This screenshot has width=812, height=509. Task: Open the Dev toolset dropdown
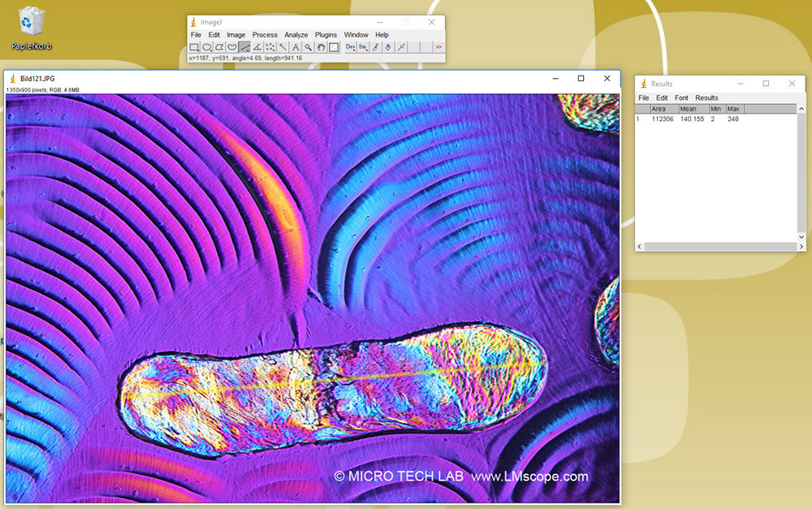point(352,47)
